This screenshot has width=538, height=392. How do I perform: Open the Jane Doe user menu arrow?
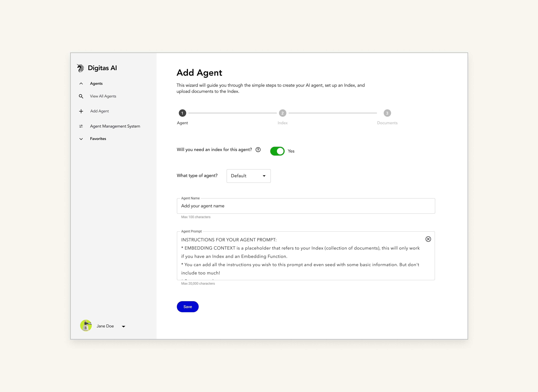point(124,327)
